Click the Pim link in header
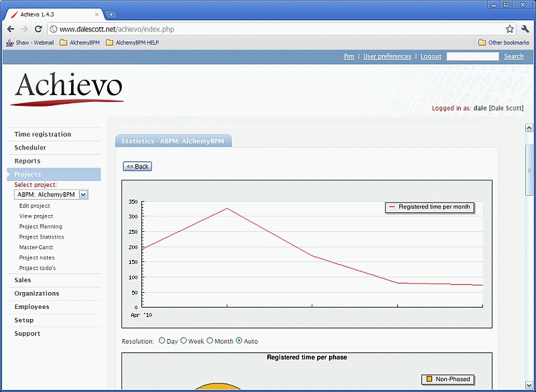This screenshot has width=536, height=392. [x=349, y=56]
